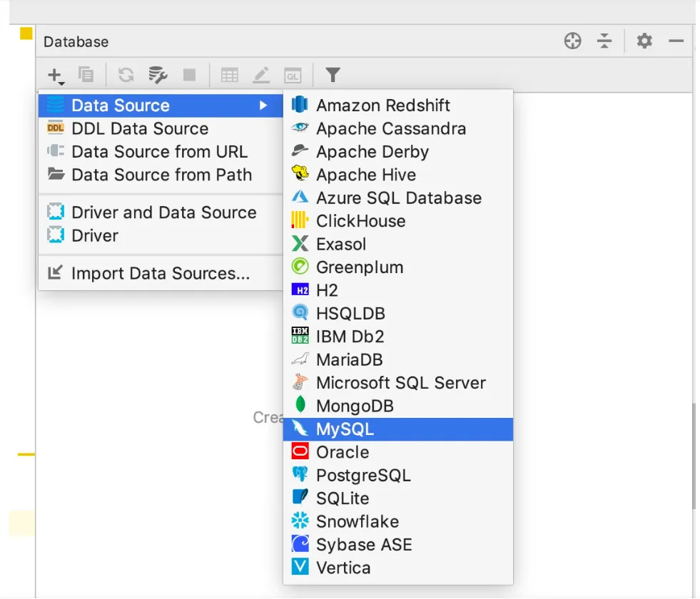Open the query console QL icon
The height and width of the screenshot is (599, 700).
293,74
